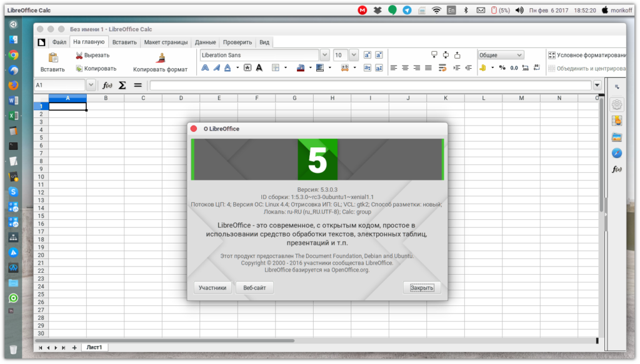Open the Wi-Fi network indicator

436,10
